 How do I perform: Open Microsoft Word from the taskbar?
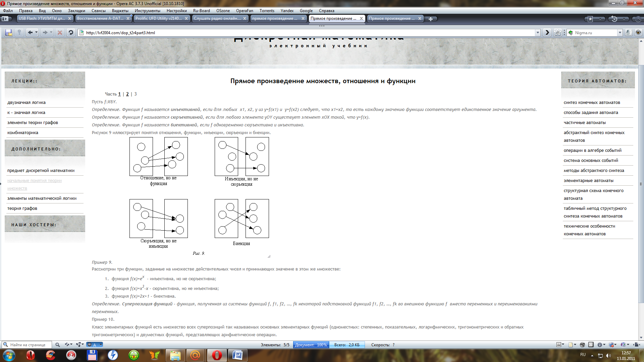tap(238, 355)
